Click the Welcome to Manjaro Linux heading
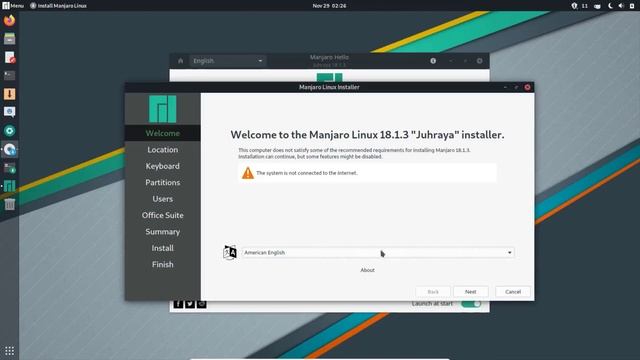The width and height of the screenshot is (640, 360). tap(367, 135)
